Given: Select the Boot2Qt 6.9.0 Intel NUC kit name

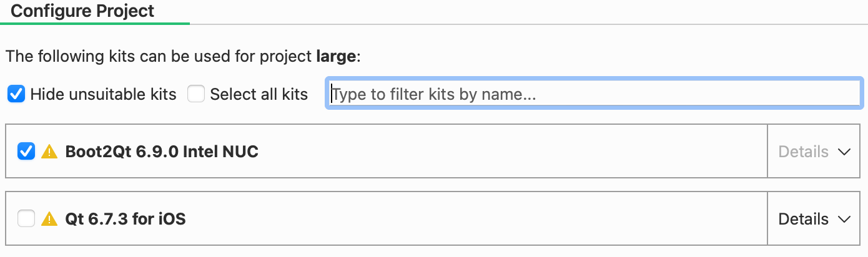Looking at the screenshot, I should click(162, 152).
